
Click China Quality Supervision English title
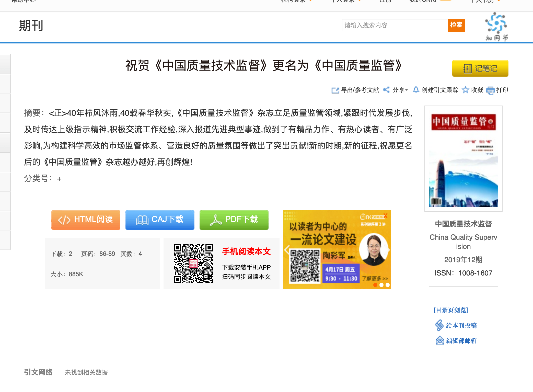pos(463,242)
